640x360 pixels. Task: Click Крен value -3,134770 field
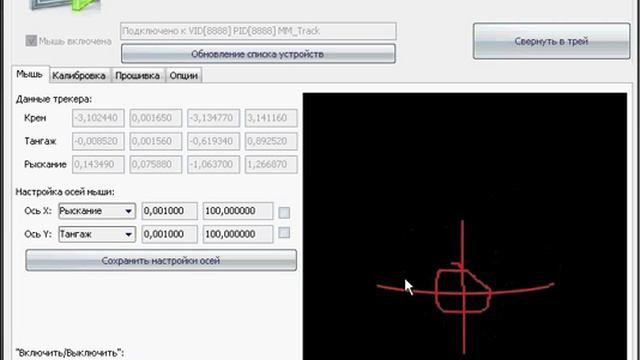coord(213,118)
